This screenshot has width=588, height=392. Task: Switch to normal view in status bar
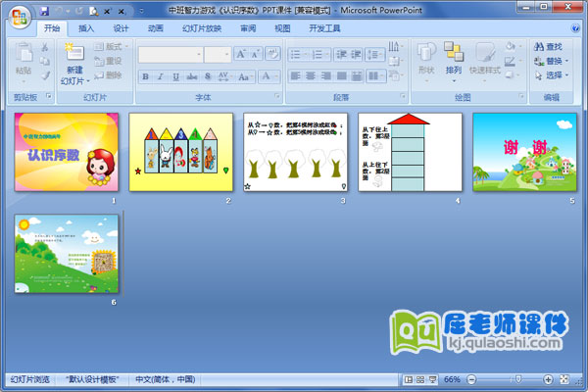pyautogui.click(x=408, y=379)
